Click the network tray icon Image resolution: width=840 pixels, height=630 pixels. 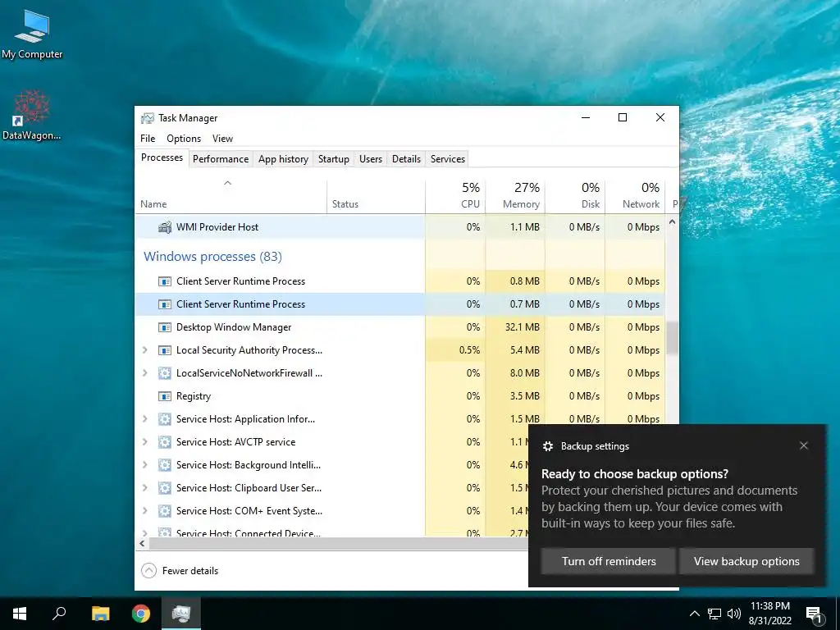coord(714,614)
